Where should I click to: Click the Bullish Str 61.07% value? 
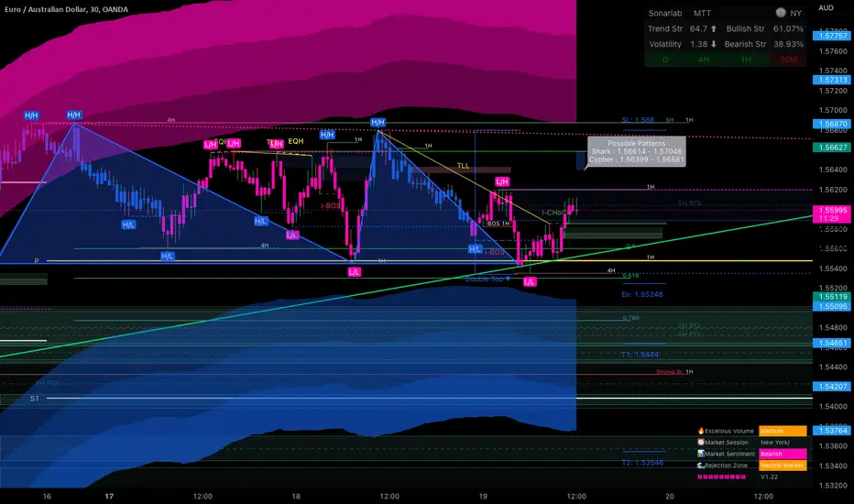point(788,28)
